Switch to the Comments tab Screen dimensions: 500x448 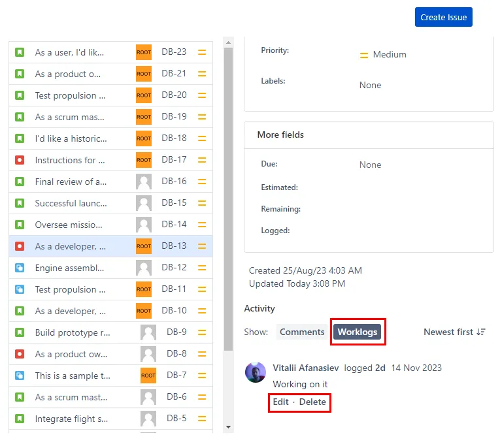coord(302,332)
